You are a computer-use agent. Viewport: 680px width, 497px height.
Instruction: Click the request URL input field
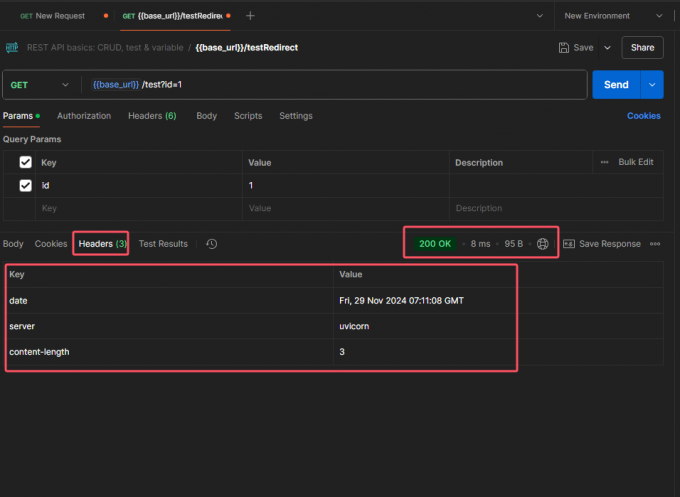334,85
